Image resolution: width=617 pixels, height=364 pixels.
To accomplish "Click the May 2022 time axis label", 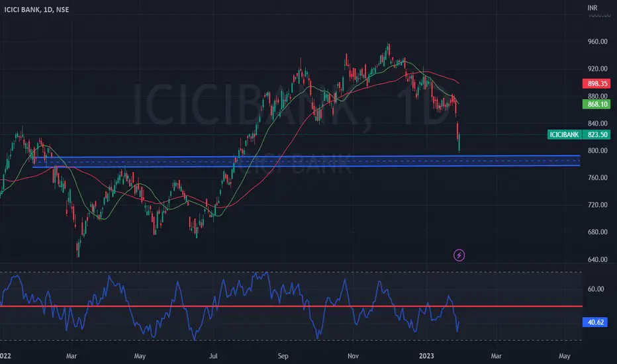I will point(140,356).
